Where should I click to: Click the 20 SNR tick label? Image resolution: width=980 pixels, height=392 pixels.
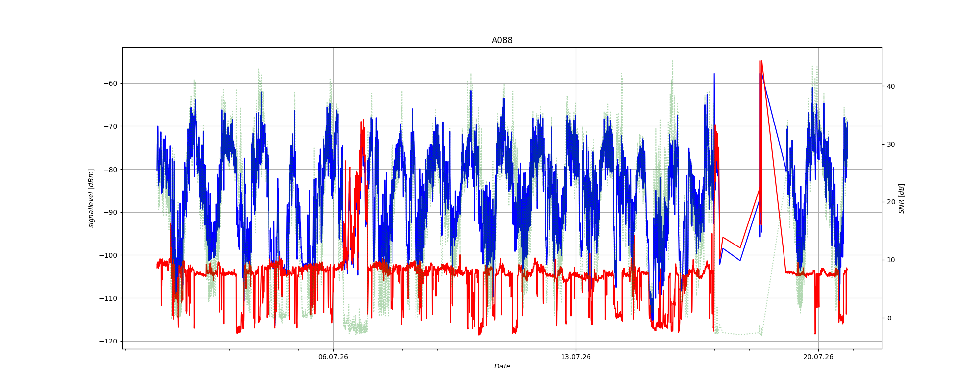tap(891, 202)
